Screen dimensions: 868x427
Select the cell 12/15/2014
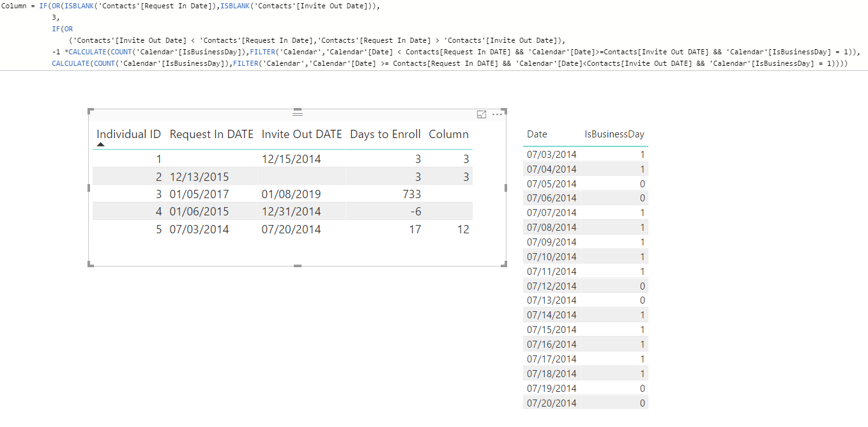(x=291, y=159)
